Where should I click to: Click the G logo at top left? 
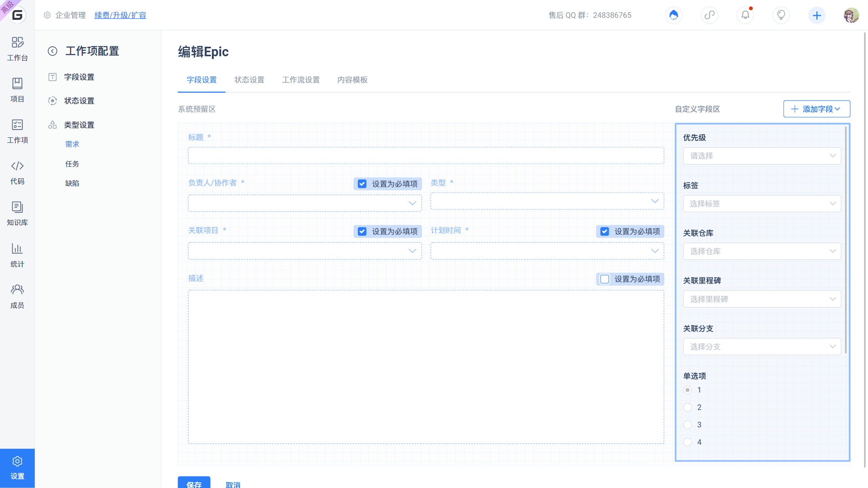coord(17,15)
